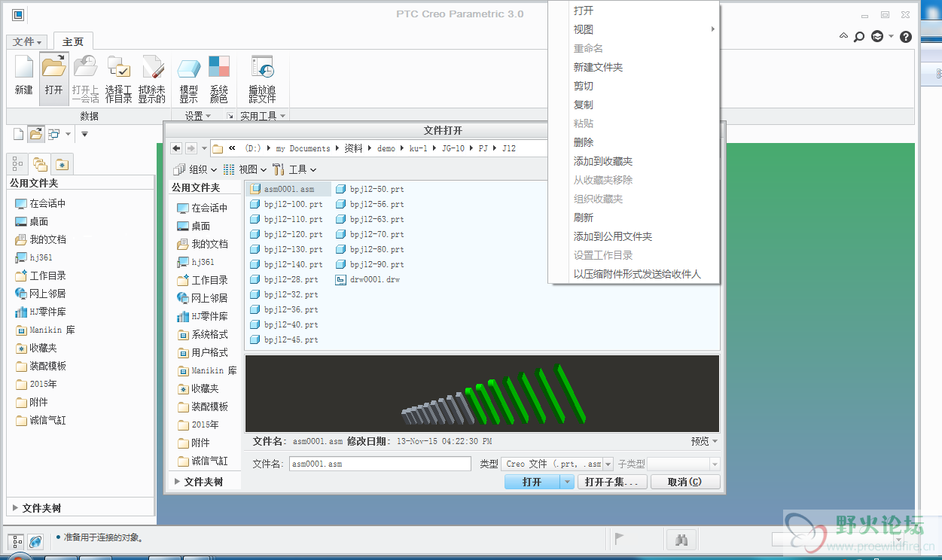The height and width of the screenshot is (560, 942).
Task: Click the 播放追踪文件 icon
Action: tap(262, 78)
